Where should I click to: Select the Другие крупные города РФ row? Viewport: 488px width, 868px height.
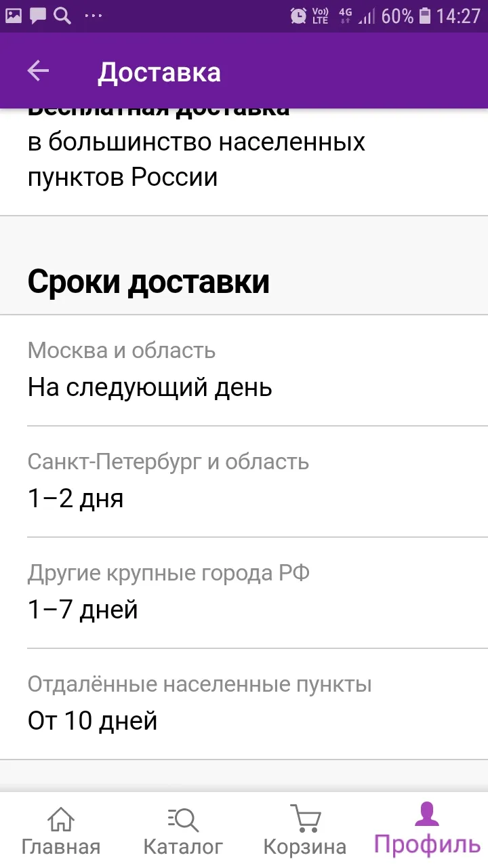pyautogui.click(x=244, y=593)
